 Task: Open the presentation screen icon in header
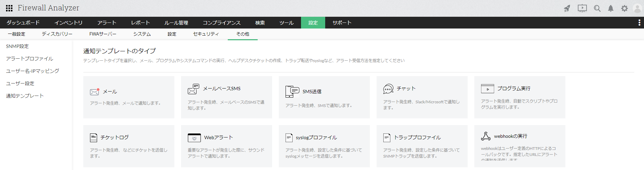tap(582, 8)
